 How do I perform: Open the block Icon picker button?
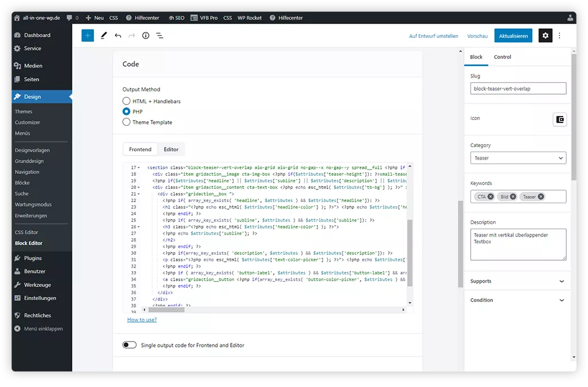[x=559, y=119]
